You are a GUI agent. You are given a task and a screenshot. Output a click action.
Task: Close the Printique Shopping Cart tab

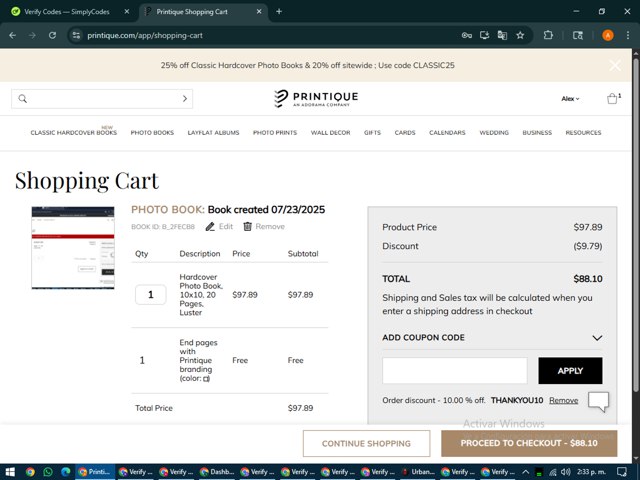[259, 12]
